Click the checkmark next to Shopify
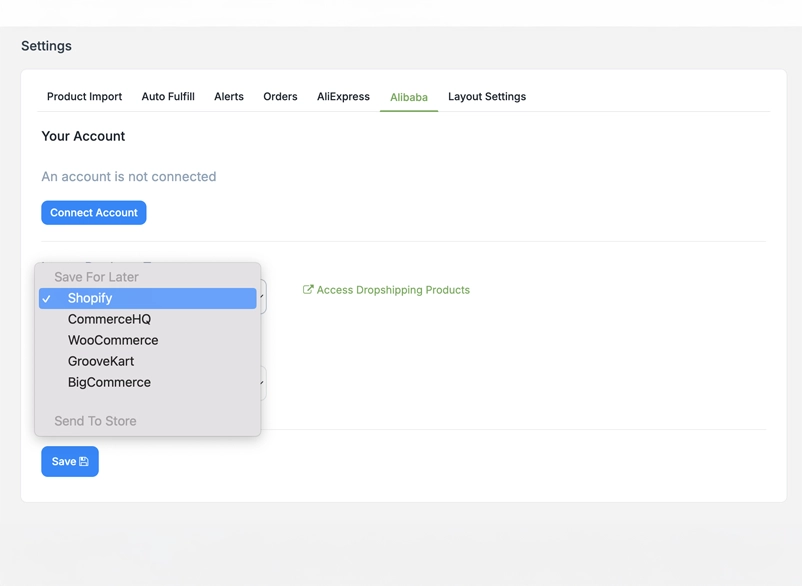Screen dimensions: 802x586 47,299
